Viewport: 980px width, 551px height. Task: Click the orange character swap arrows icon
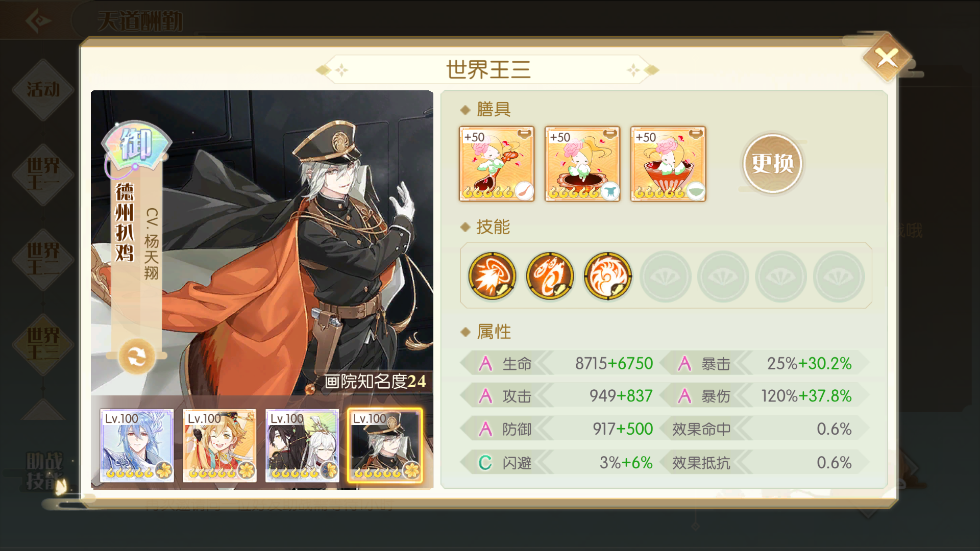(136, 357)
